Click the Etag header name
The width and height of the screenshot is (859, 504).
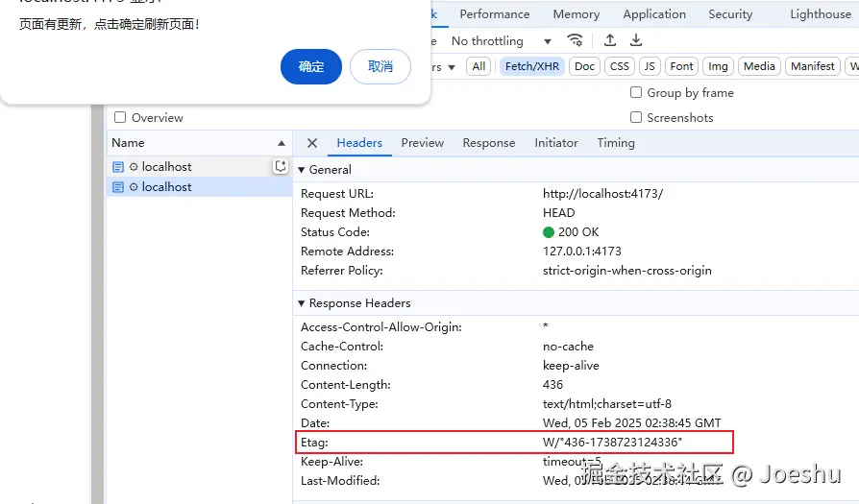click(x=314, y=443)
